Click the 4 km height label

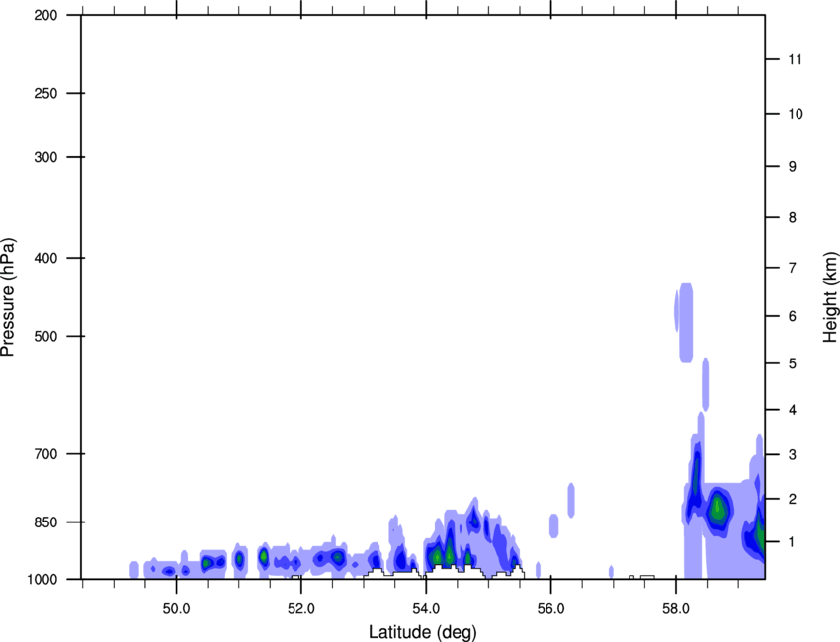pos(793,410)
